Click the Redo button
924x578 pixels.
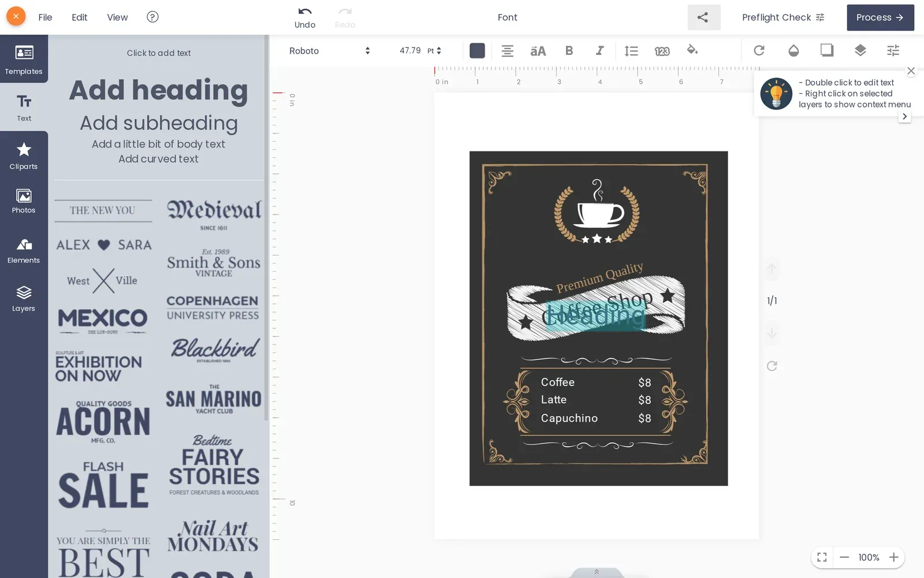point(345,17)
